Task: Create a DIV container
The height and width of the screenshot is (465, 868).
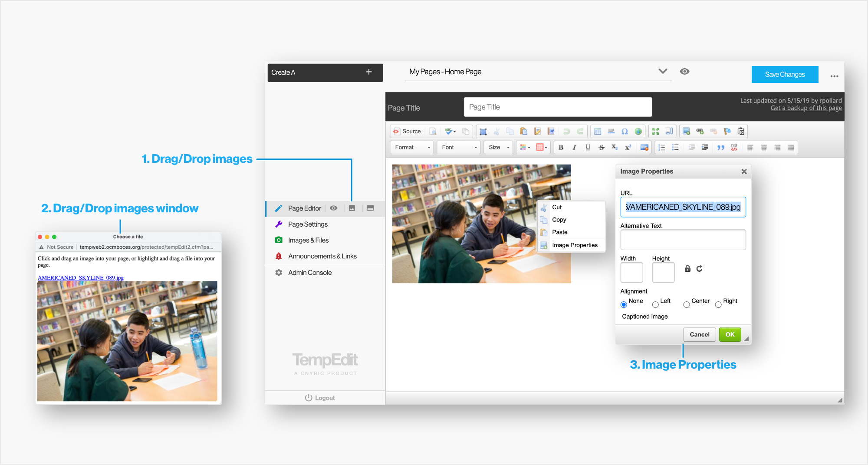Action: coord(734,147)
